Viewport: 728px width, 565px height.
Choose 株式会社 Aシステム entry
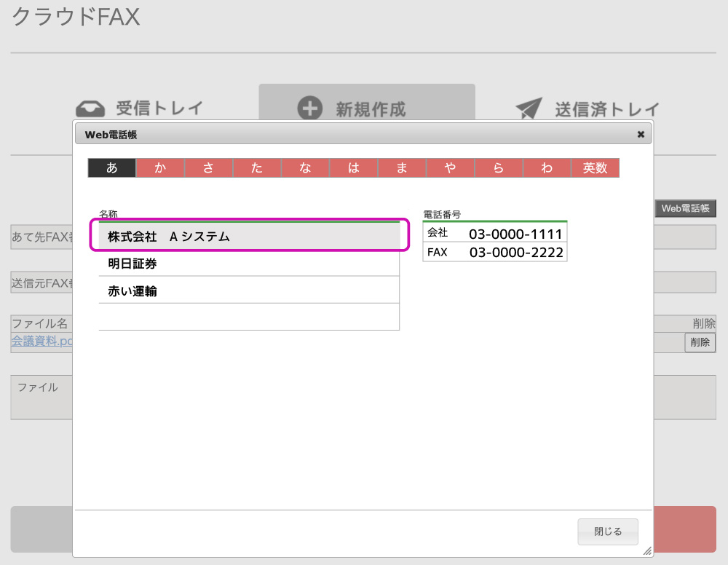tap(249, 236)
